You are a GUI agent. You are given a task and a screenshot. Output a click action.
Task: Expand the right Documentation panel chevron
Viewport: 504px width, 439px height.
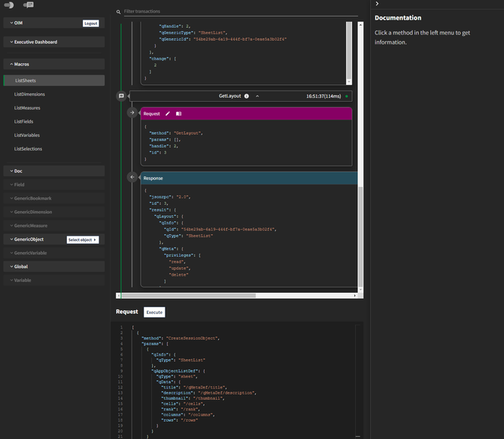[377, 4]
